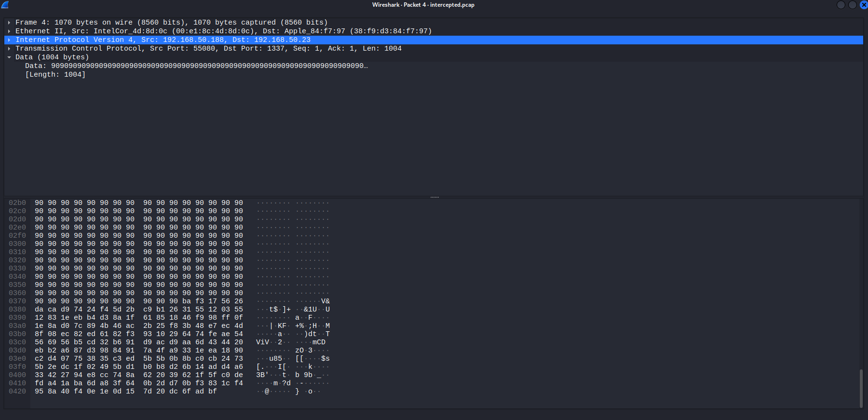Click byte 'ba' in row 0370
Viewport: 868px width, 420px height.
(x=187, y=301)
